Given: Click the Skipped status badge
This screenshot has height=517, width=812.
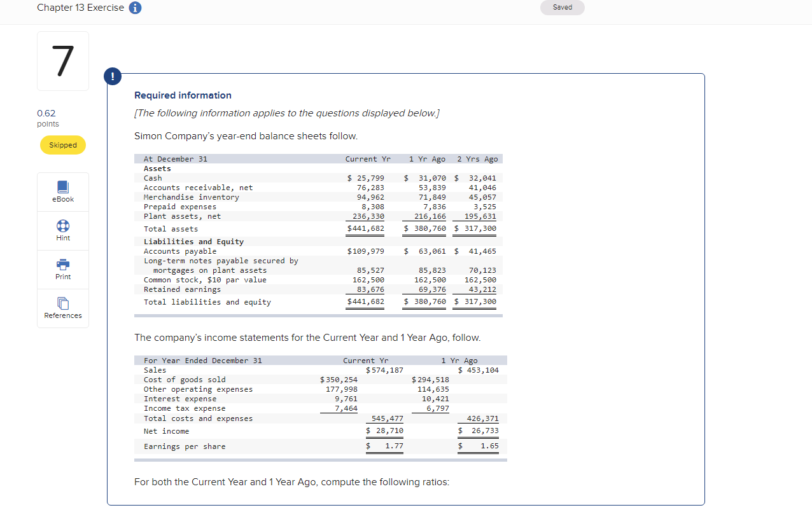Looking at the screenshot, I should 63,145.
